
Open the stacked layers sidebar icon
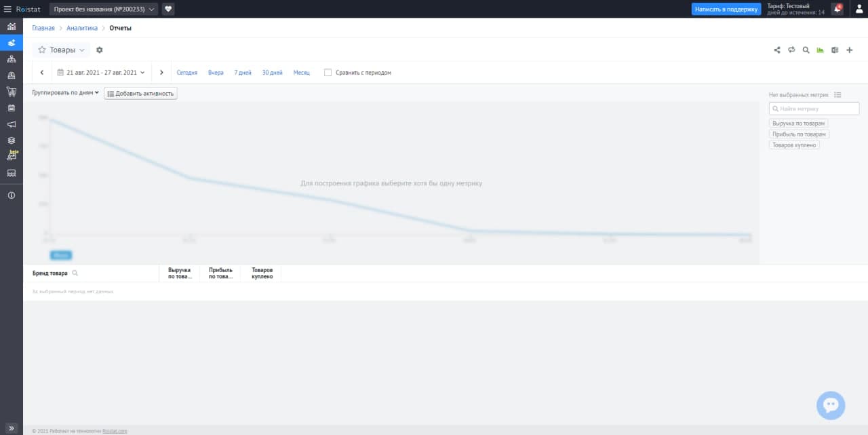[12, 140]
